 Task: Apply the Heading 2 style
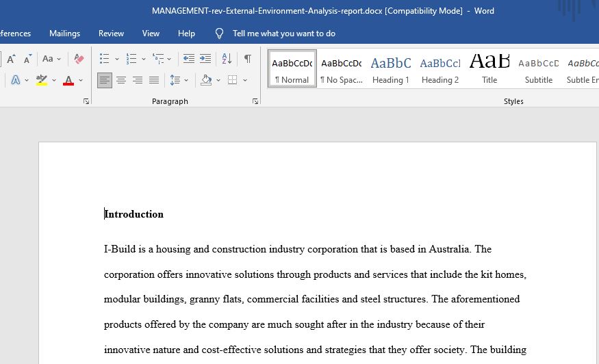coord(440,68)
